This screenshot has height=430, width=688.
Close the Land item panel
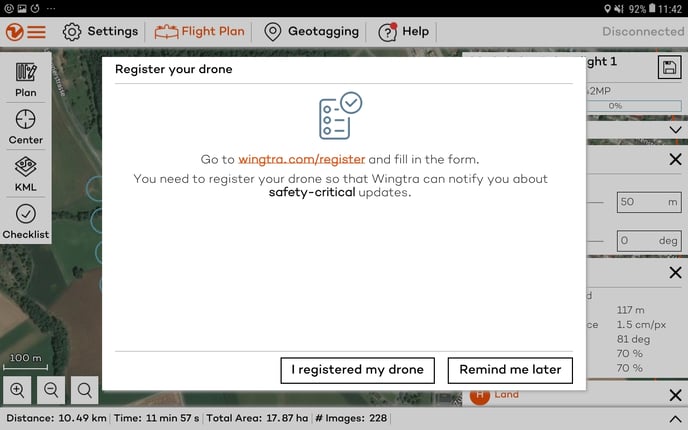675,395
